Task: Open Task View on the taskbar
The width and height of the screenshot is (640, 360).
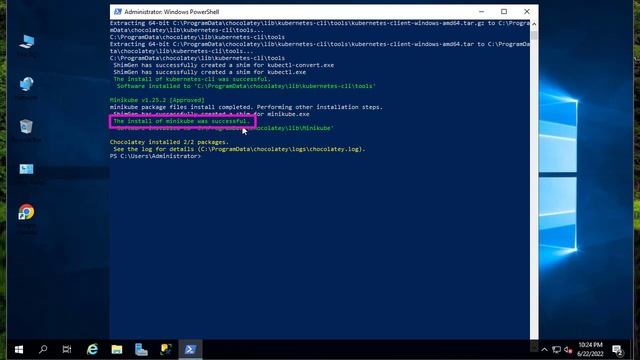Action: (67, 350)
